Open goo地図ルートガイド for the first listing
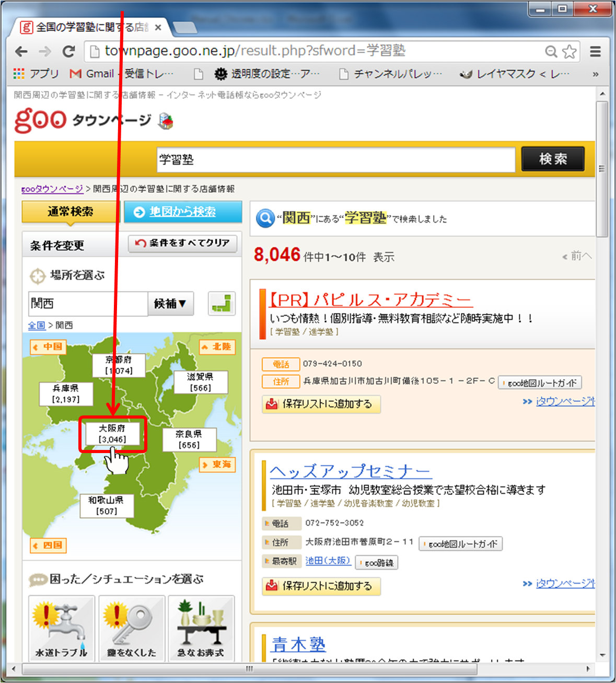The height and width of the screenshot is (683, 616). 540,383
